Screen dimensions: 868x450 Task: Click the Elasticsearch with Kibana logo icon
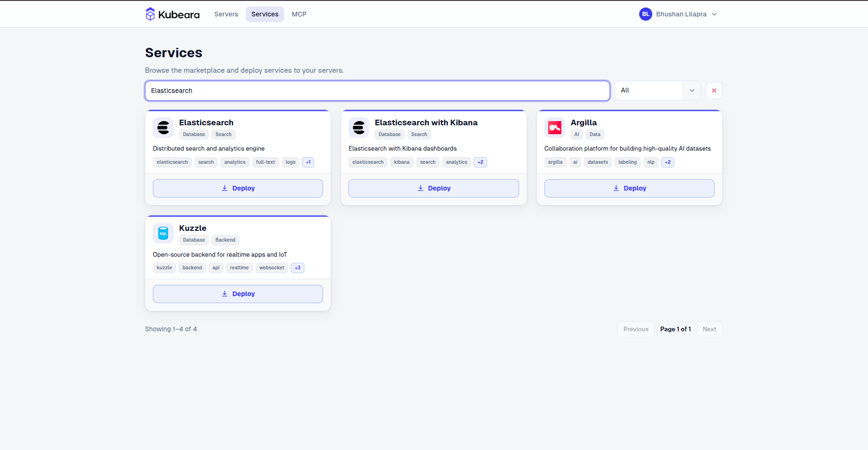pos(359,128)
